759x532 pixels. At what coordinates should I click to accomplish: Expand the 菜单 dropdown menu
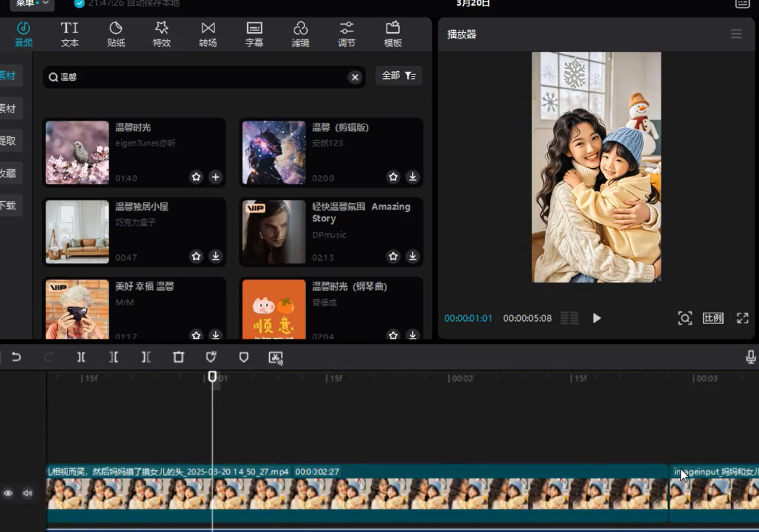click(x=32, y=4)
